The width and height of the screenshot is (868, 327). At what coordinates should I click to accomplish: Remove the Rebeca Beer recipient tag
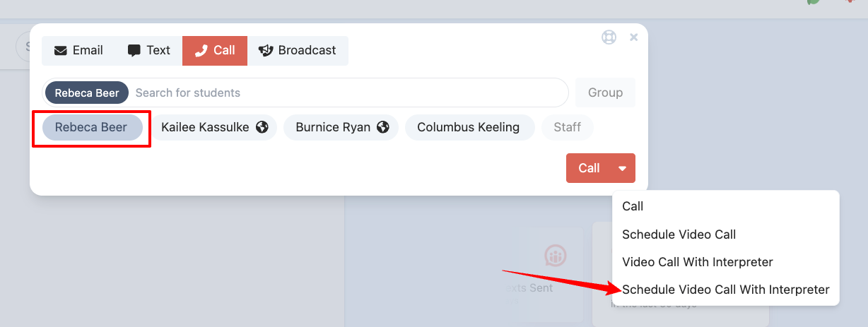point(87,93)
